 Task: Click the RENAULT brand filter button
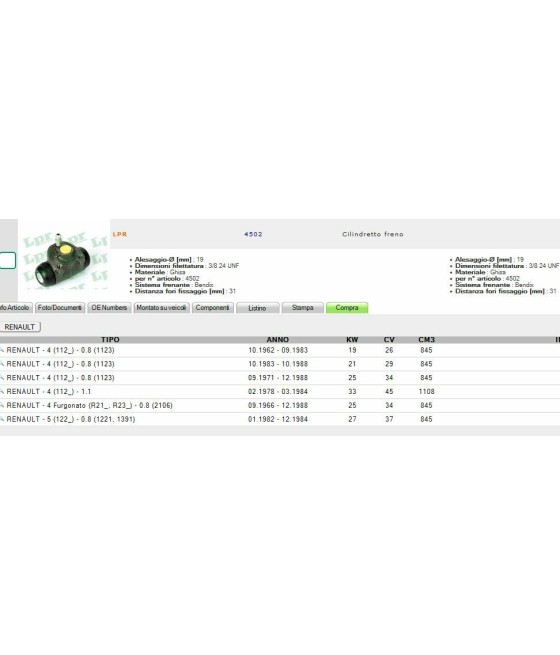tap(20, 327)
